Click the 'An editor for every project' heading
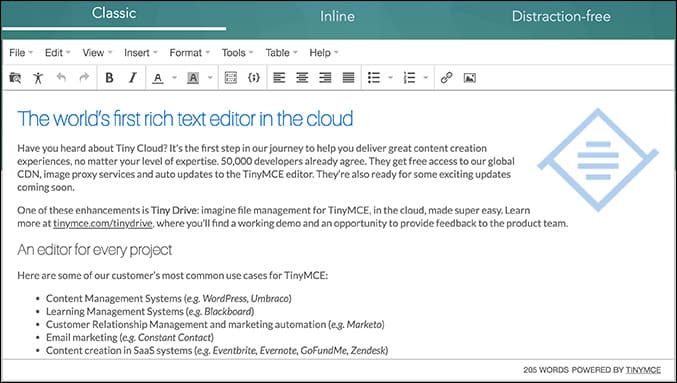 pyautogui.click(x=95, y=250)
